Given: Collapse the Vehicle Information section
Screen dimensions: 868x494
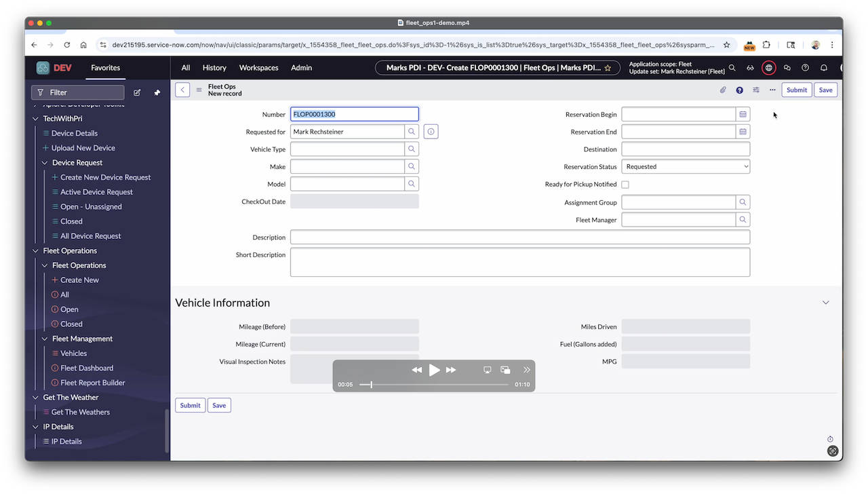Looking at the screenshot, I should (825, 302).
